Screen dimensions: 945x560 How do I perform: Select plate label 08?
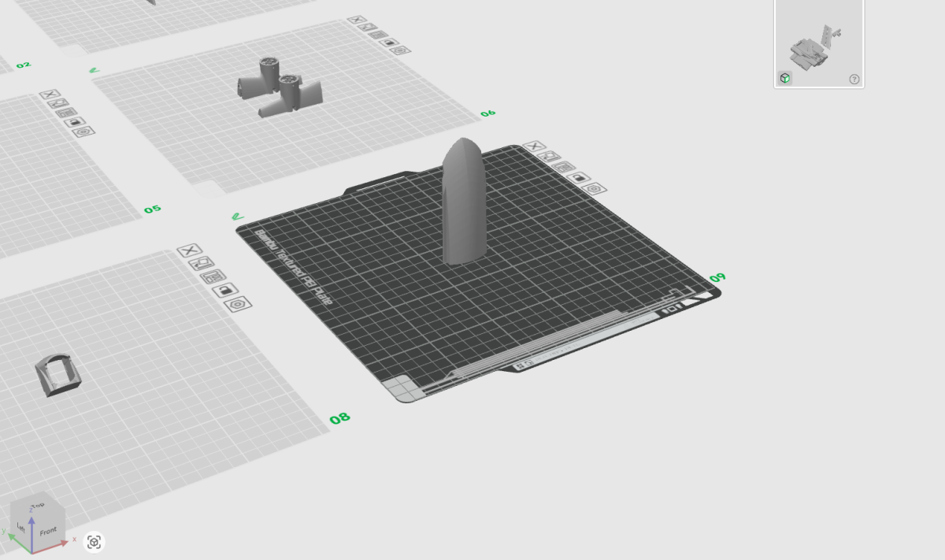tap(340, 418)
